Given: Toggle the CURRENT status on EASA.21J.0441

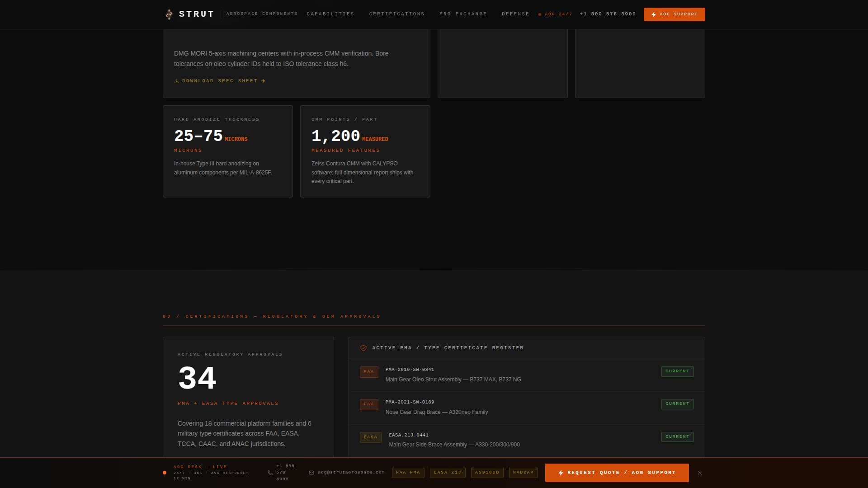Looking at the screenshot, I should point(677,436).
